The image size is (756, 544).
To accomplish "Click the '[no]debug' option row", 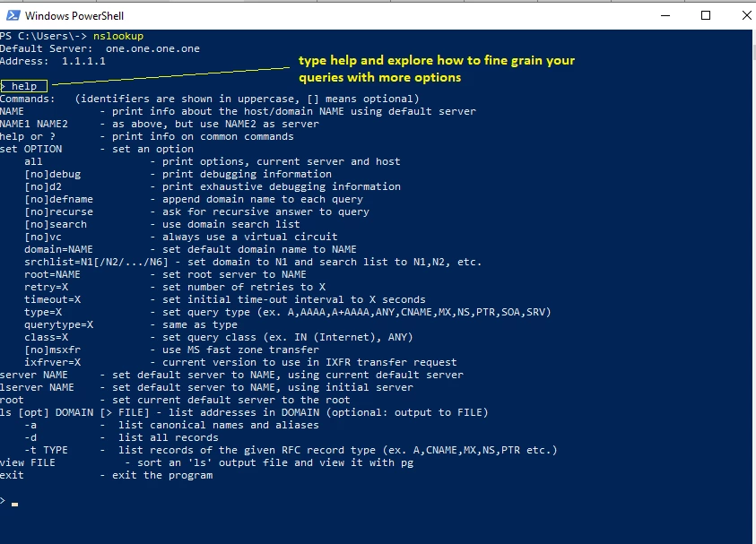I will coord(178,174).
